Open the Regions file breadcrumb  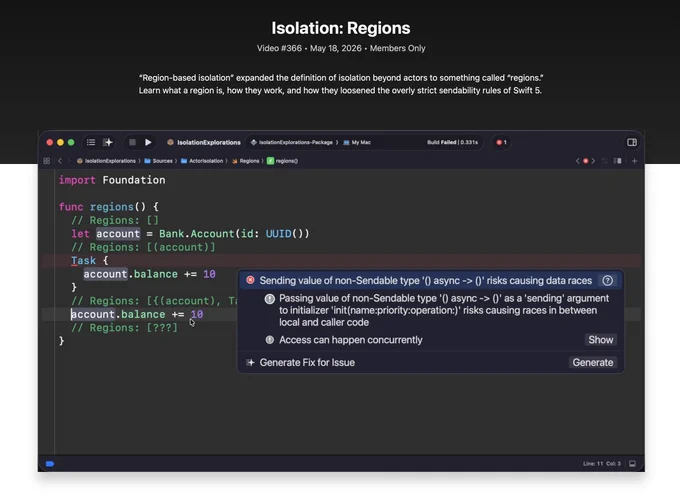click(x=245, y=161)
